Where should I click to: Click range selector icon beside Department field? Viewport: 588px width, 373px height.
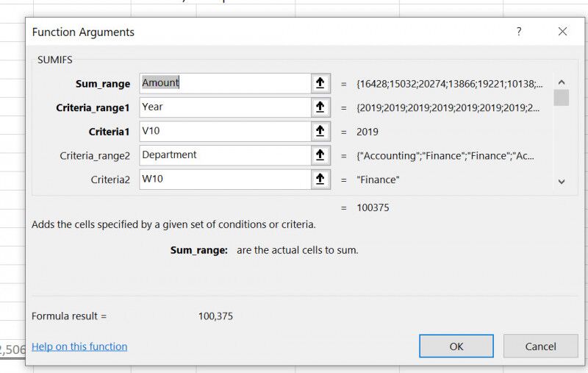(x=320, y=155)
